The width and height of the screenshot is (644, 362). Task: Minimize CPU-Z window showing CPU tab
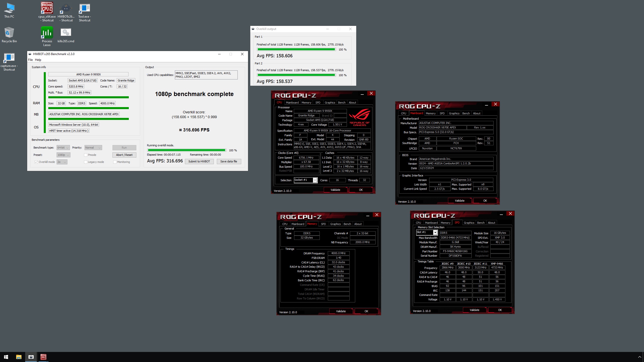(x=362, y=94)
